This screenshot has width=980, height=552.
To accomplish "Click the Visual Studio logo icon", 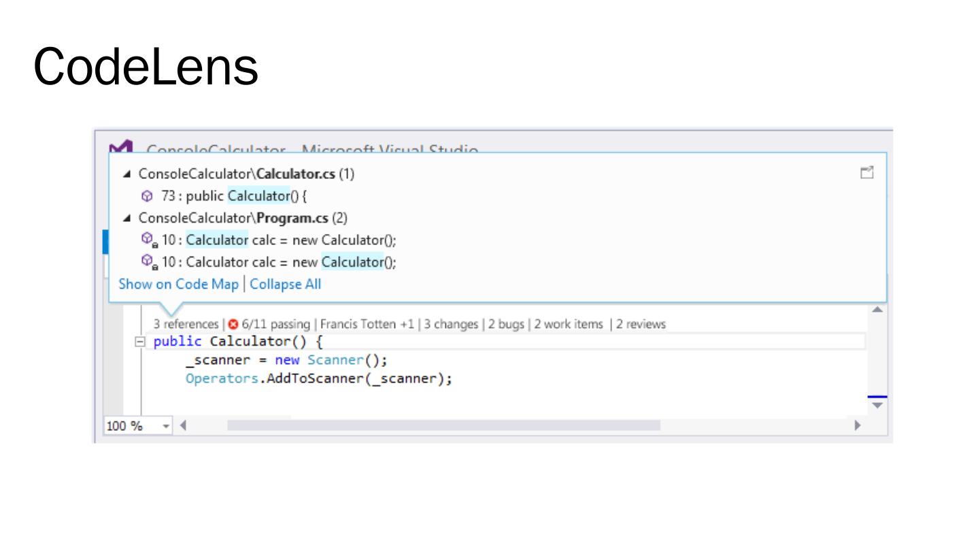I will point(121,148).
